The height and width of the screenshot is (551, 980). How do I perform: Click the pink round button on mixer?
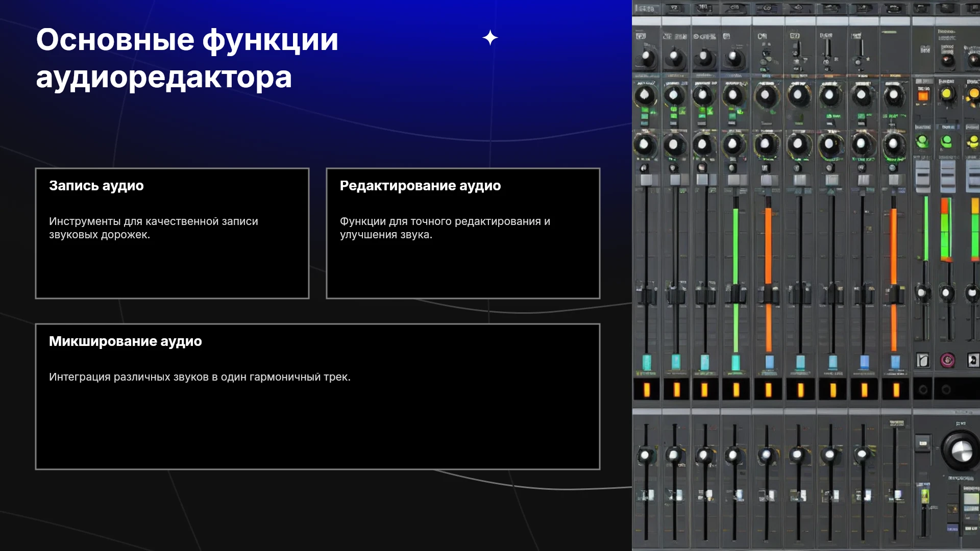[947, 360]
